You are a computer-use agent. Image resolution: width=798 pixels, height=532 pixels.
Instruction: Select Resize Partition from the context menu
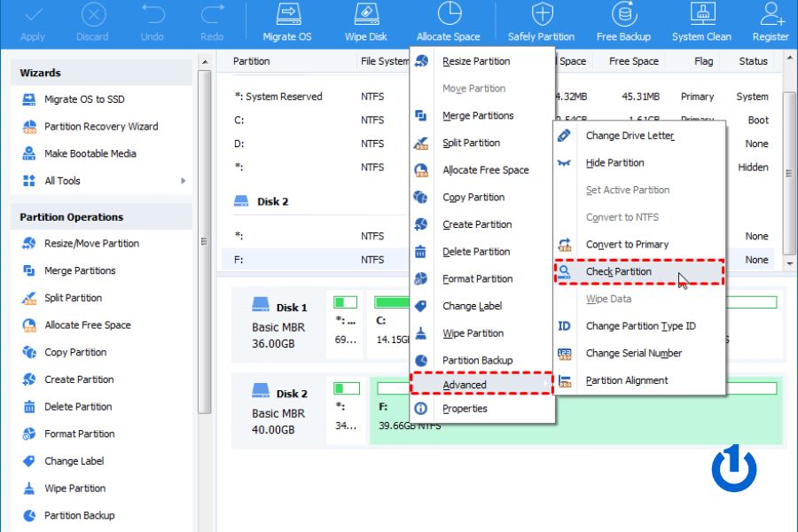[x=476, y=61]
